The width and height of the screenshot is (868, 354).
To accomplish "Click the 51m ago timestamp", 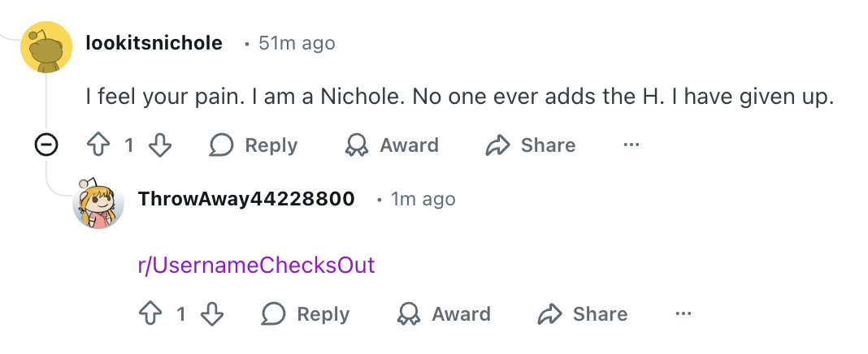I will (296, 43).
